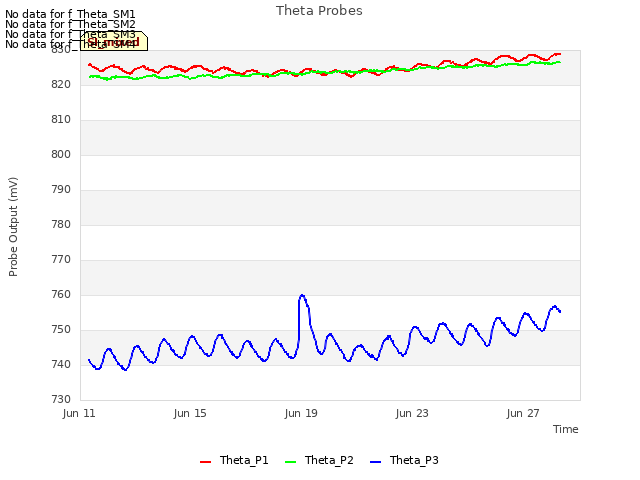The height and width of the screenshot is (480, 640).
Task: Click the 'Jun 15' x-axis tick label
Action: (190, 413)
